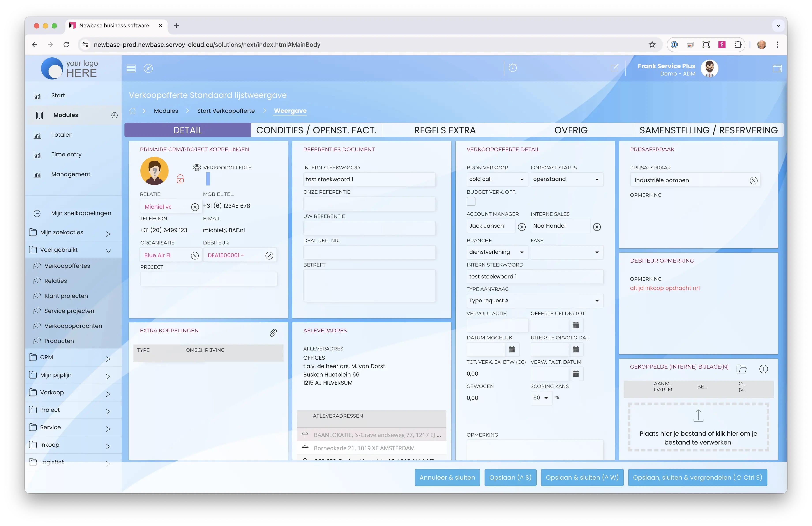
Task: Switch to the Regels Extra tab
Action: pos(445,130)
